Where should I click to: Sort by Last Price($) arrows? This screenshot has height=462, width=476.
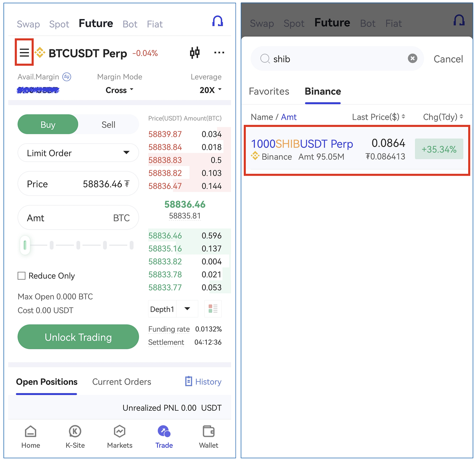click(403, 117)
